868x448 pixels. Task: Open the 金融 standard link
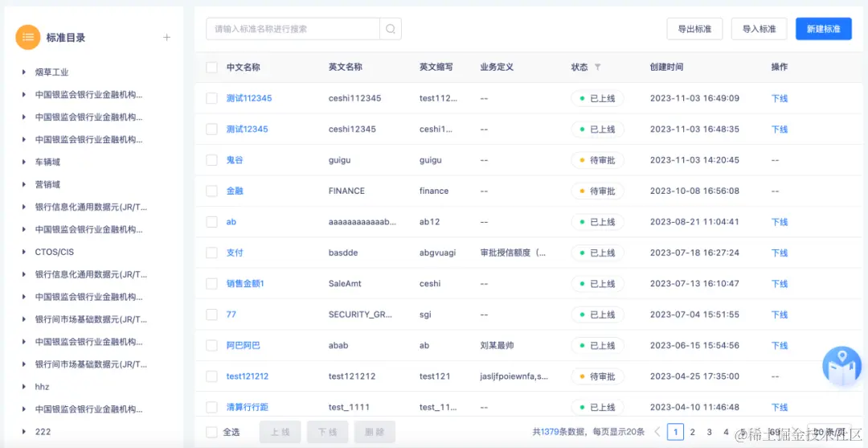tap(235, 191)
